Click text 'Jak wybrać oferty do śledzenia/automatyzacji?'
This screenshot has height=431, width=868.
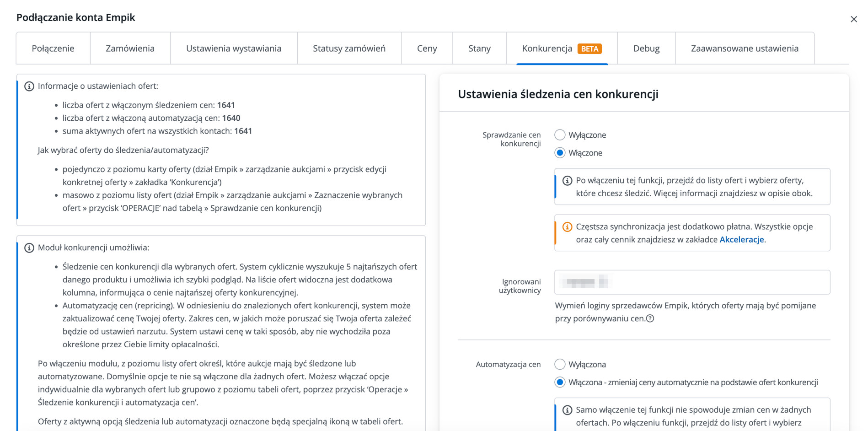coord(123,150)
